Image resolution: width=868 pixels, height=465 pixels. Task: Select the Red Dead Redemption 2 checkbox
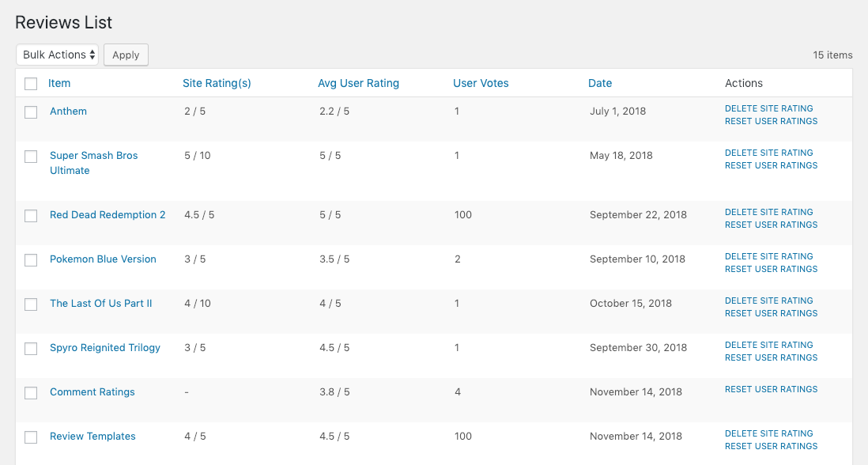pyautogui.click(x=31, y=216)
